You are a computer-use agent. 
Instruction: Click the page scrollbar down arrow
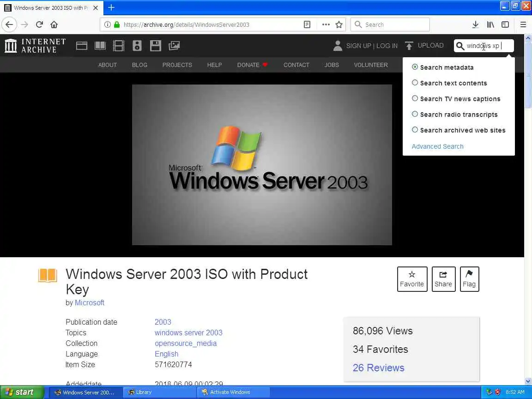528,381
